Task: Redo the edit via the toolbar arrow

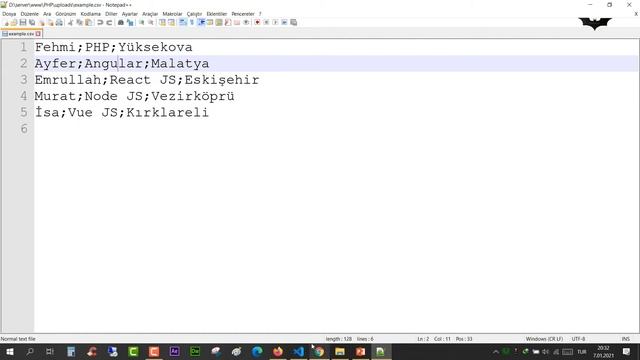Action: point(109,22)
